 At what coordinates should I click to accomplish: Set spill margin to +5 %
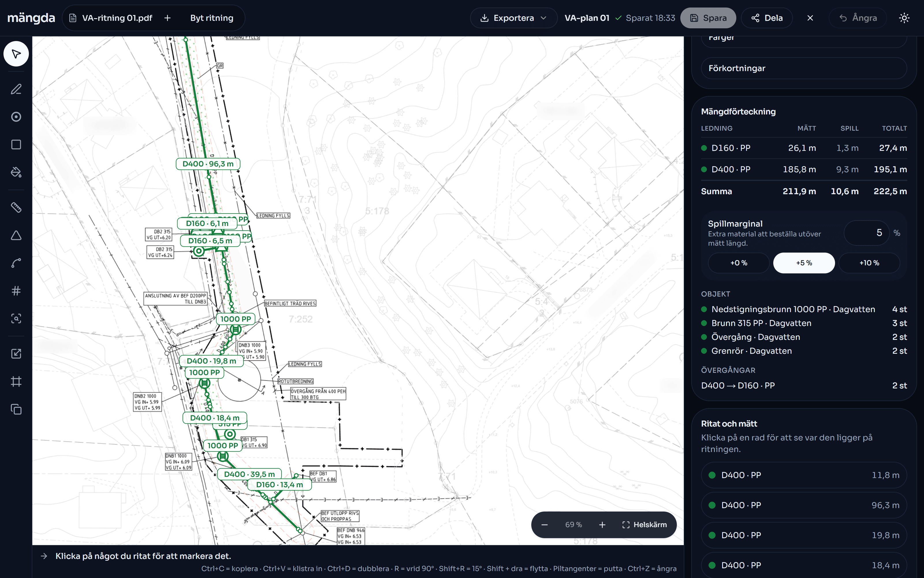tap(804, 263)
